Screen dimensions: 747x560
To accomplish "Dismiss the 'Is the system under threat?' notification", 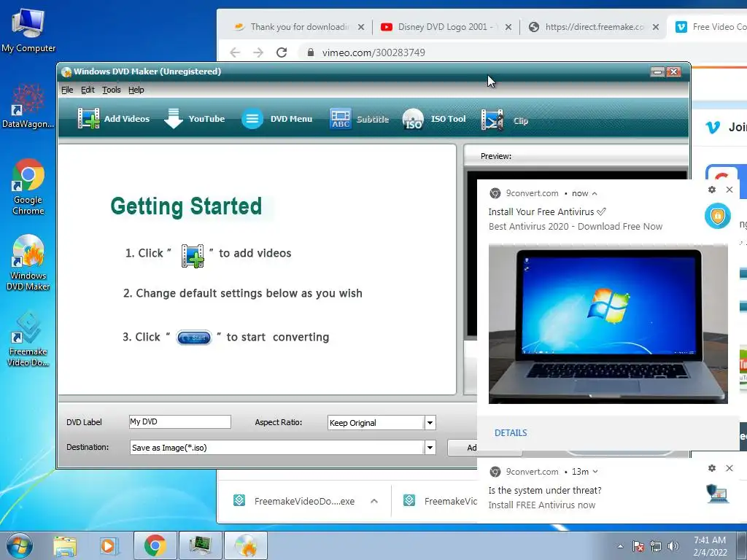I will point(729,468).
